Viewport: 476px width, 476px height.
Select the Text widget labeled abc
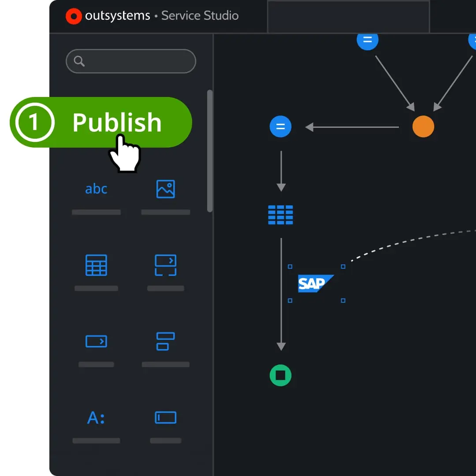pos(96,189)
